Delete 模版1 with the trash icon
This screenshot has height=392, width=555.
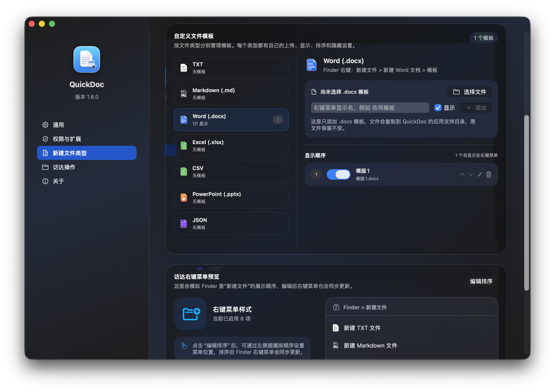click(x=488, y=174)
